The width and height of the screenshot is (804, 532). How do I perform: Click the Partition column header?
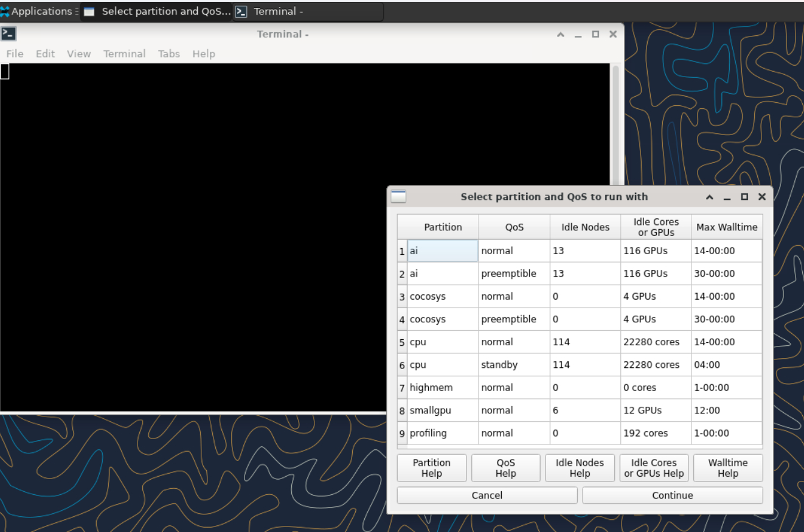tap(443, 227)
